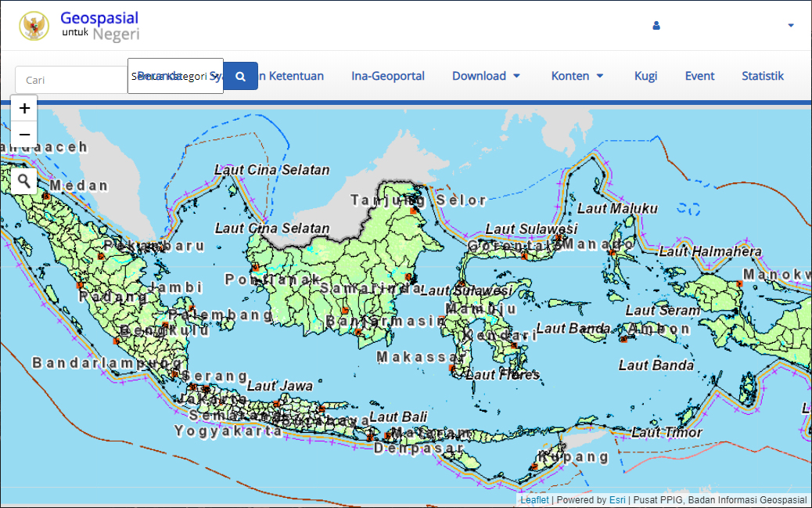Open the Leaflet attribution link
The image size is (812, 508).
(534, 499)
